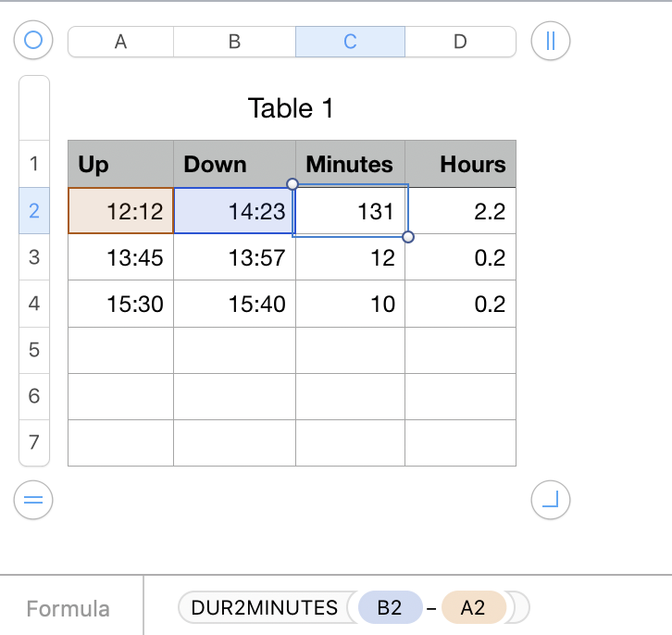Click top-left selection handle of cell C2
This screenshot has height=635, width=672.
[x=293, y=184]
